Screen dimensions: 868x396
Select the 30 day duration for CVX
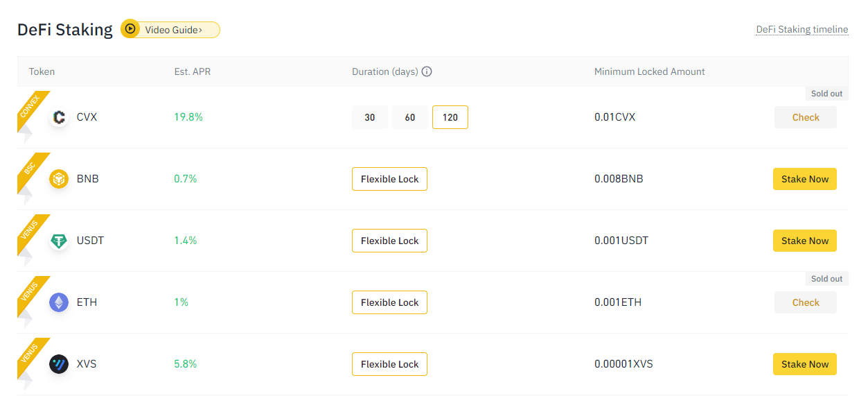(x=370, y=117)
